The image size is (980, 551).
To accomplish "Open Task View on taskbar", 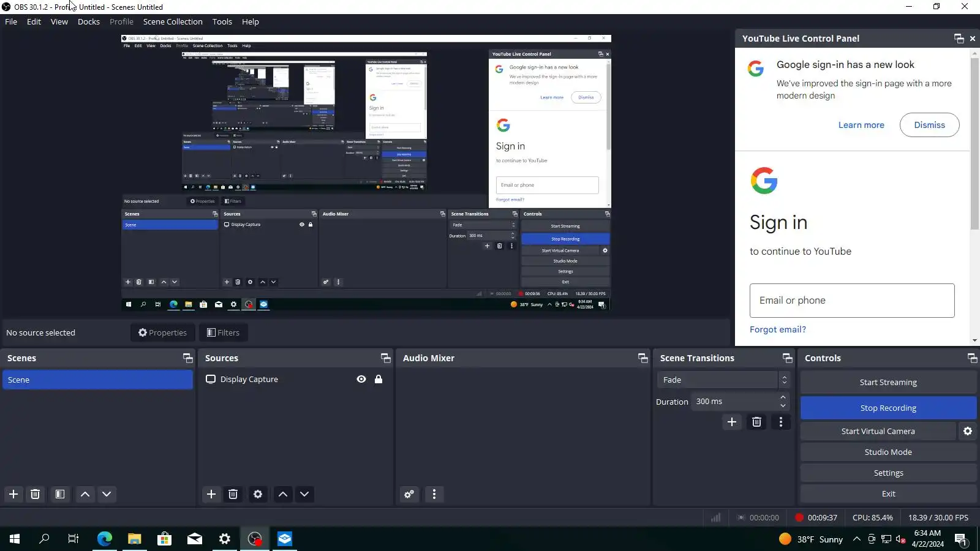I will 73,539.
